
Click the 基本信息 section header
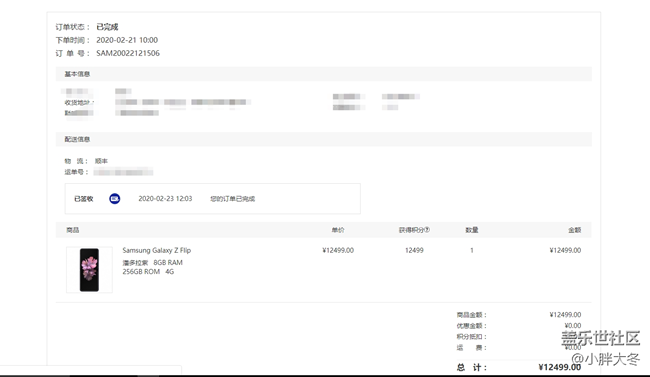[77, 74]
